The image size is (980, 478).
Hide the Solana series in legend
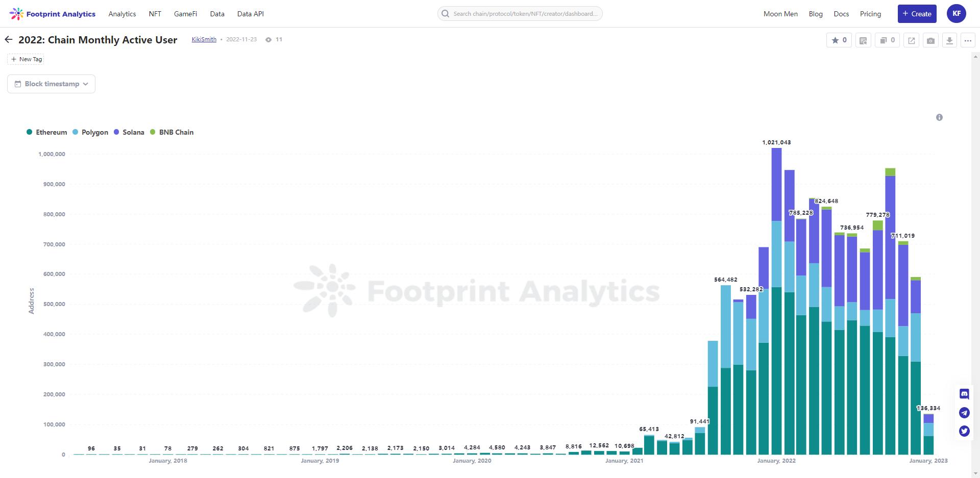tap(129, 132)
